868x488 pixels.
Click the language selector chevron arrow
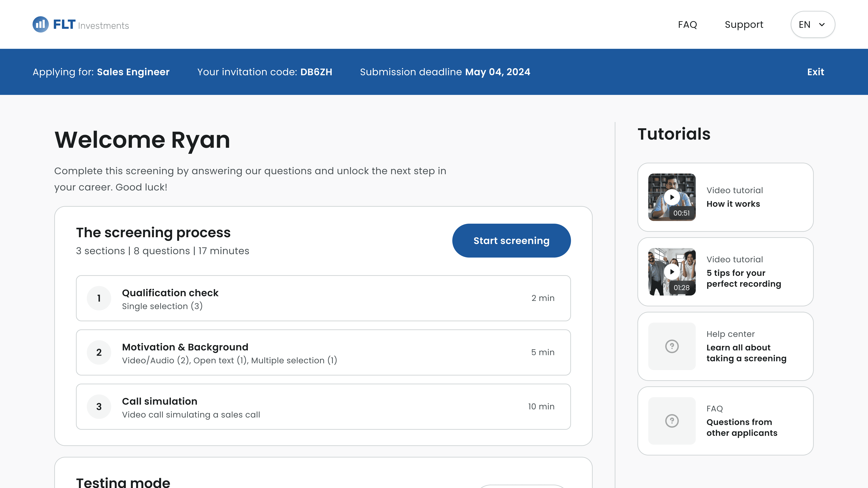click(822, 25)
